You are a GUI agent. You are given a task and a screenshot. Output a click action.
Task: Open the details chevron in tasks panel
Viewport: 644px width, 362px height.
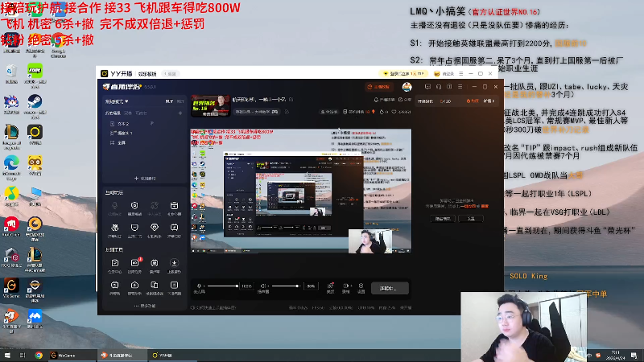(489, 101)
